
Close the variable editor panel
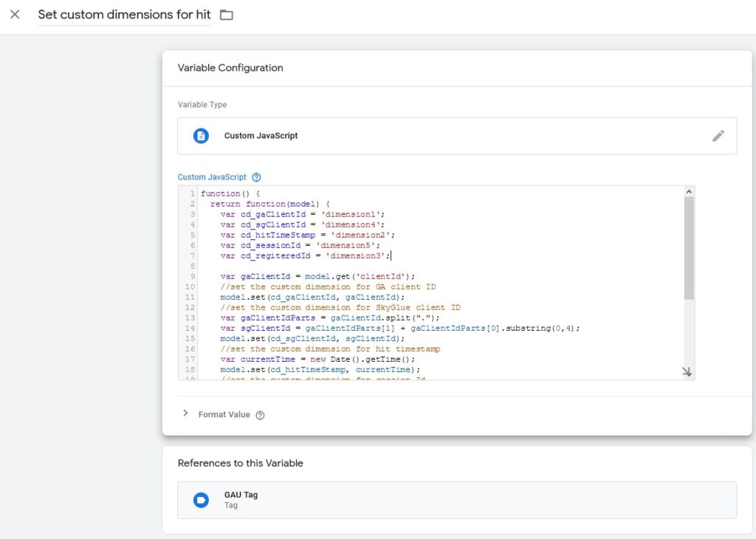(x=15, y=15)
